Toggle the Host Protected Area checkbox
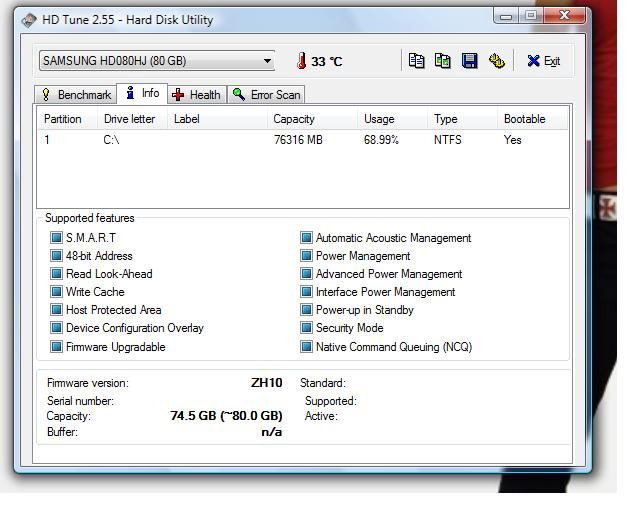 pos(56,309)
